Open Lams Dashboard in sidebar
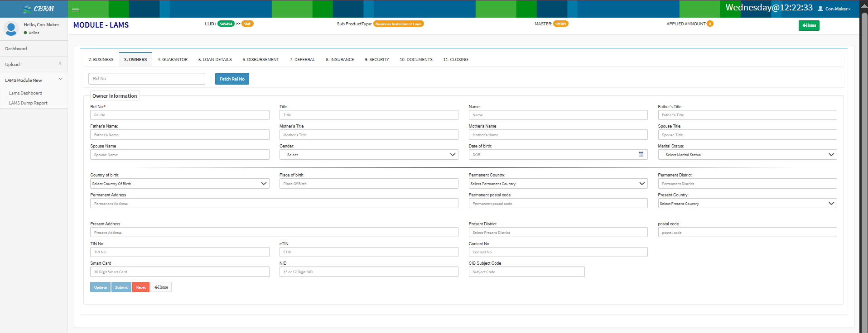Screen dimensions: 868x333 point(25,93)
